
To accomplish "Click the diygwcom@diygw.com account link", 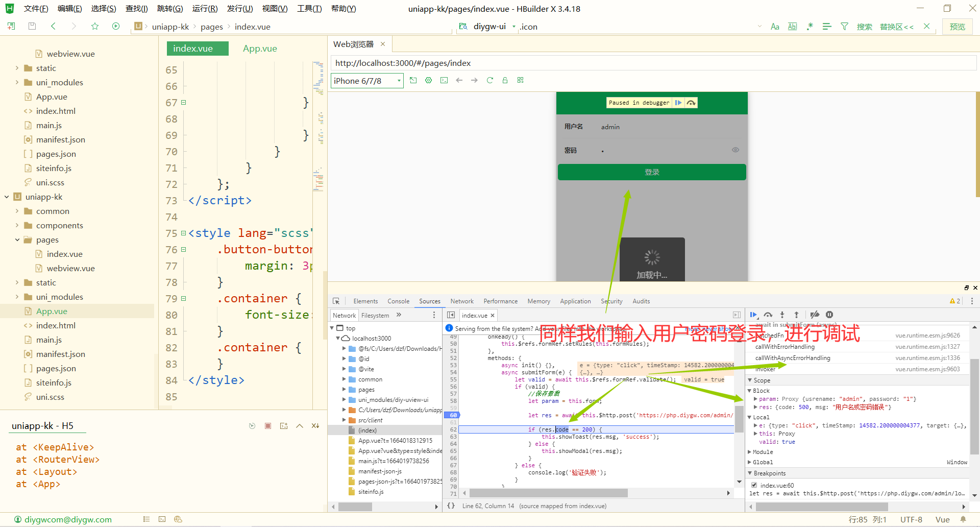I will (x=68, y=519).
